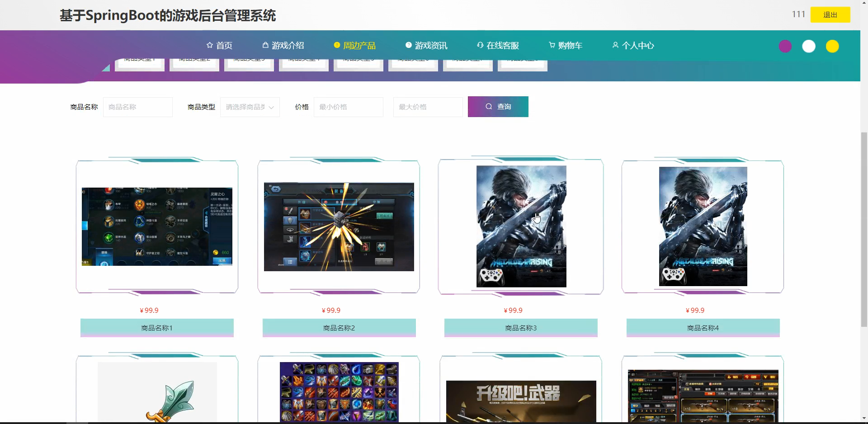The height and width of the screenshot is (424, 868).
Task: Click the question icon beside 游戏资讯
Action: tap(409, 45)
